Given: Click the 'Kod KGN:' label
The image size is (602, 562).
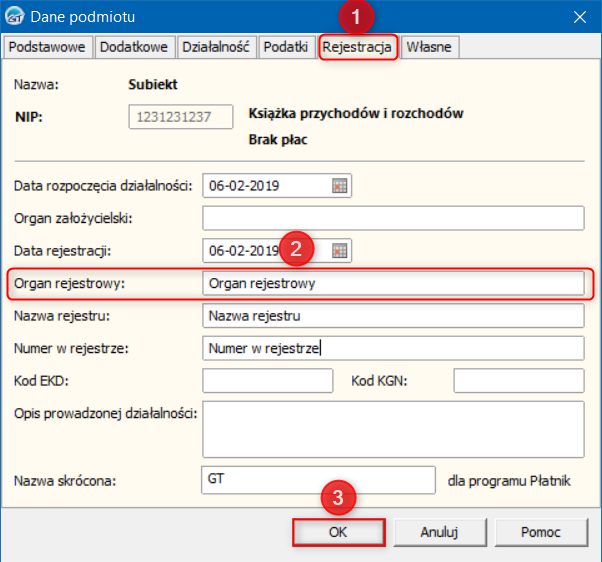Looking at the screenshot, I should coord(379,381).
